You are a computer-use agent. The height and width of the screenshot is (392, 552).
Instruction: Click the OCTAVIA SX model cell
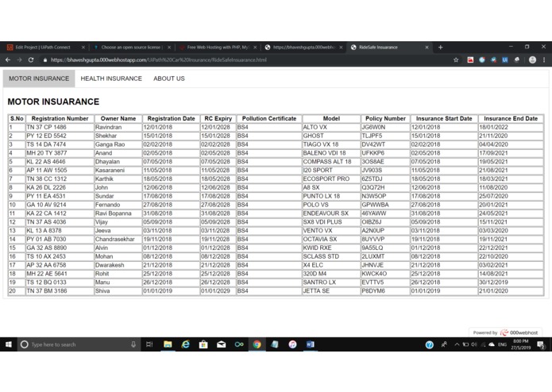[x=331, y=239]
